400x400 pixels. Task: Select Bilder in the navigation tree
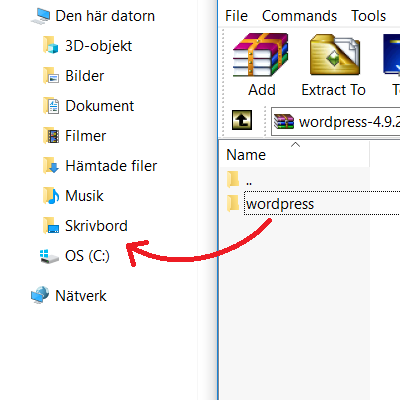pyautogui.click(x=85, y=76)
